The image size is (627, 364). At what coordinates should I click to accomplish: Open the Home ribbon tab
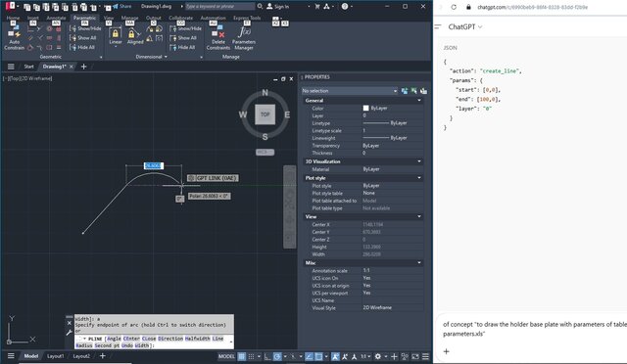pos(13,18)
